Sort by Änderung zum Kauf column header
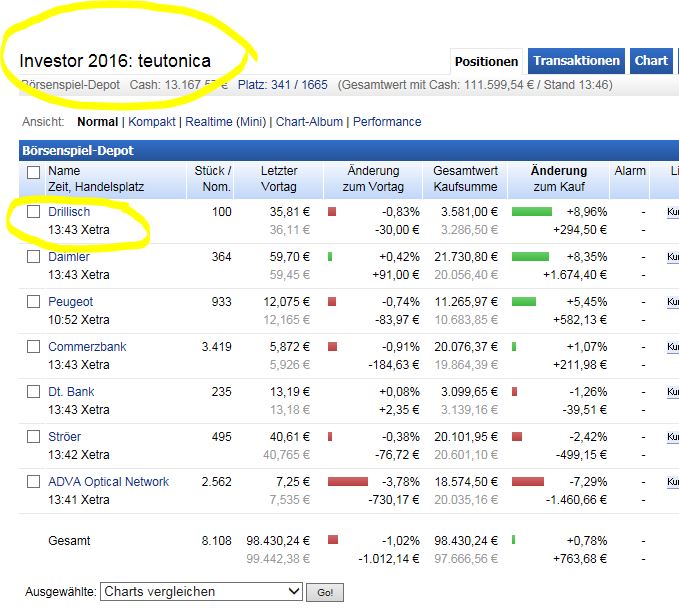 (x=559, y=179)
